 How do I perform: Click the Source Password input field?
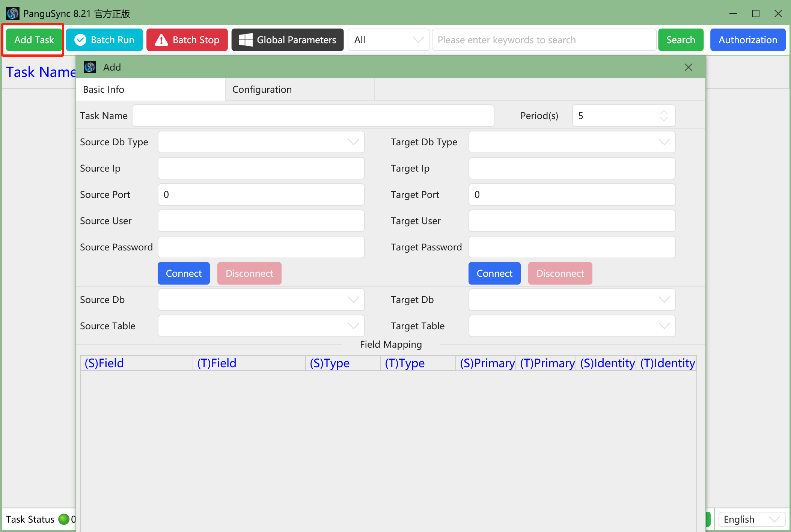[x=261, y=247]
